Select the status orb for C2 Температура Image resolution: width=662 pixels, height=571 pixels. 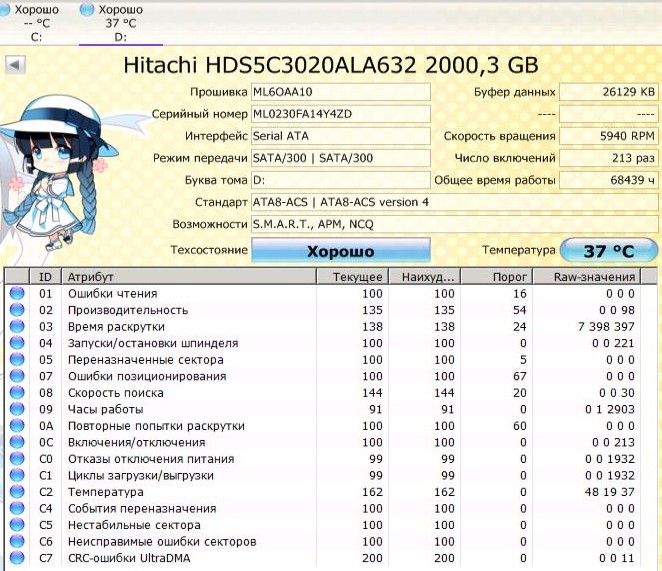[17, 492]
